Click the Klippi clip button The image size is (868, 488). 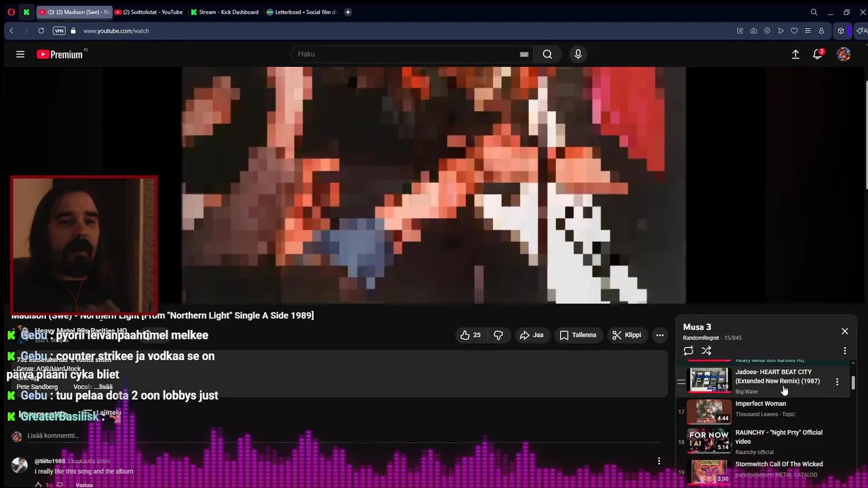click(627, 335)
